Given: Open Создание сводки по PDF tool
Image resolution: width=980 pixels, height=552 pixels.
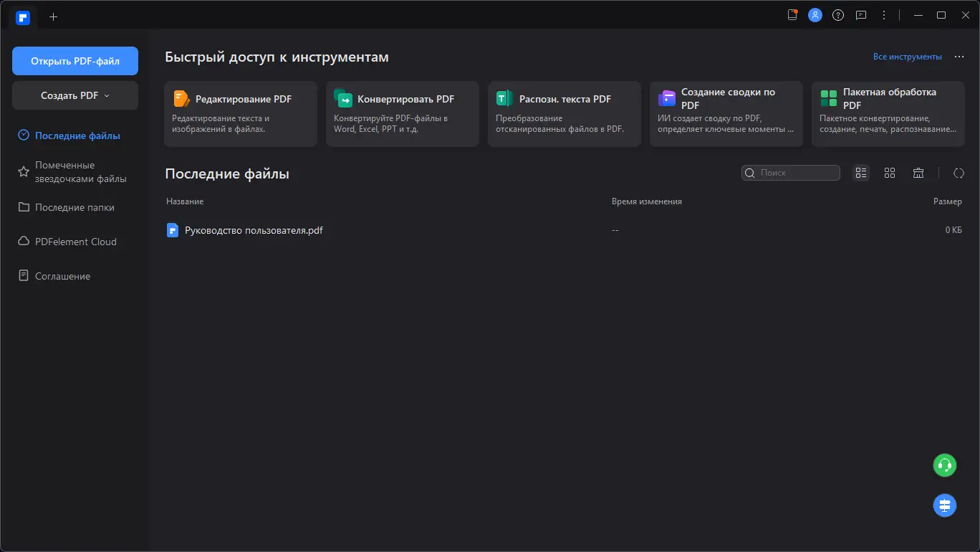Looking at the screenshot, I should click(x=726, y=113).
